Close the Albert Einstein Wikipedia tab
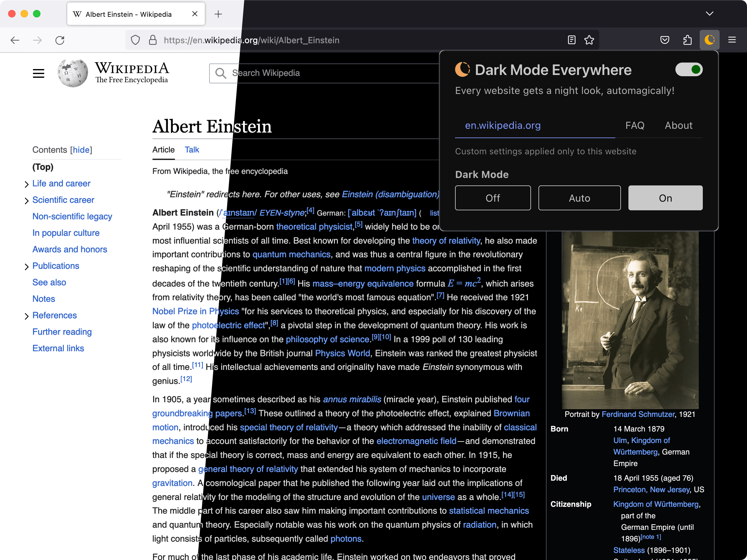 (x=195, y=14)
